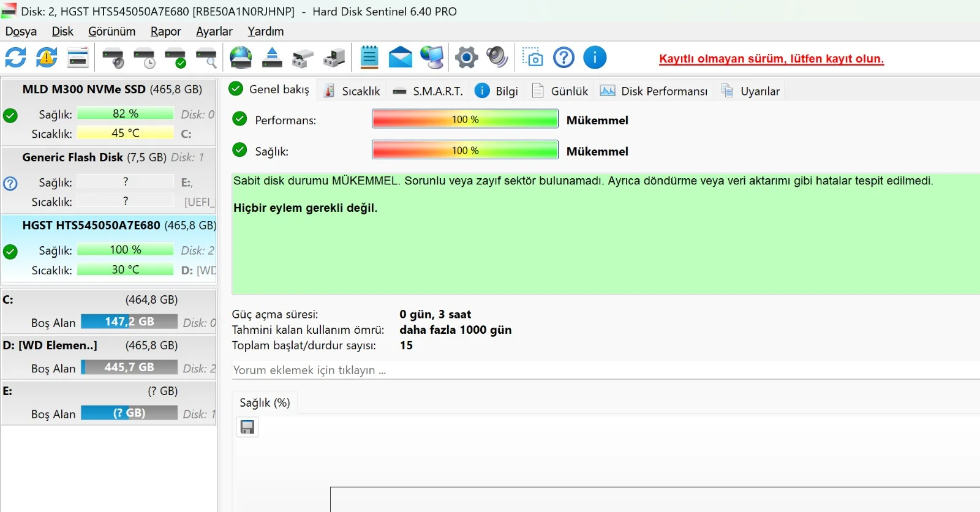Click the E: free space (? GB) bar
Viewport: 980px width, 512px height.
pyautogui.click(x=129, y=413)
